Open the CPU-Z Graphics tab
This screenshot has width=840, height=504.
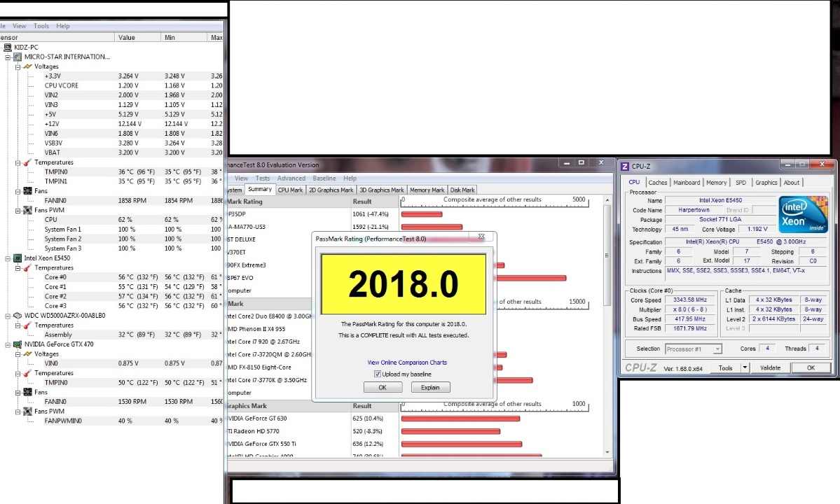coord(766,183)
